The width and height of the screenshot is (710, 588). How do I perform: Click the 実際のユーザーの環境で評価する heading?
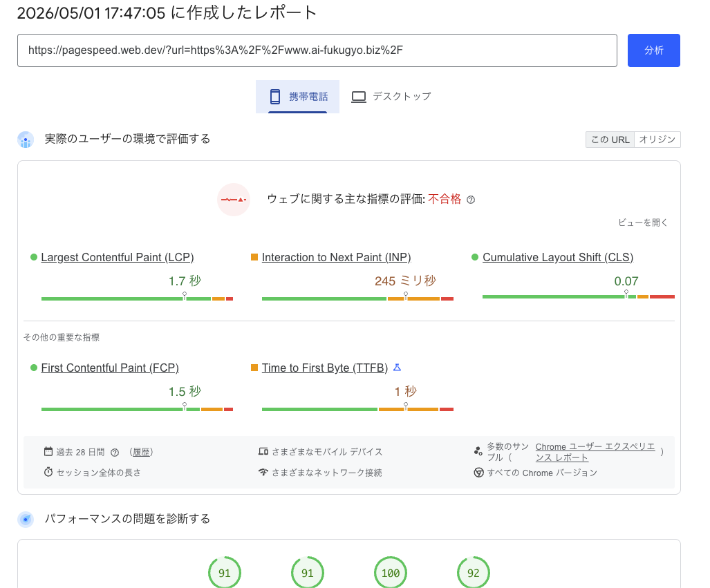[x=127, y=139]
